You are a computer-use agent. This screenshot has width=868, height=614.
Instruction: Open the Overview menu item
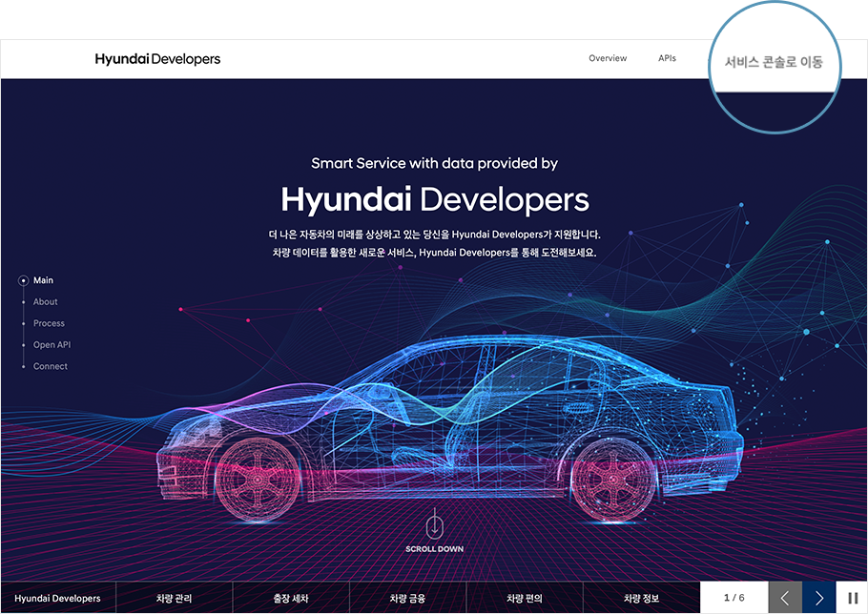(608, 58)
